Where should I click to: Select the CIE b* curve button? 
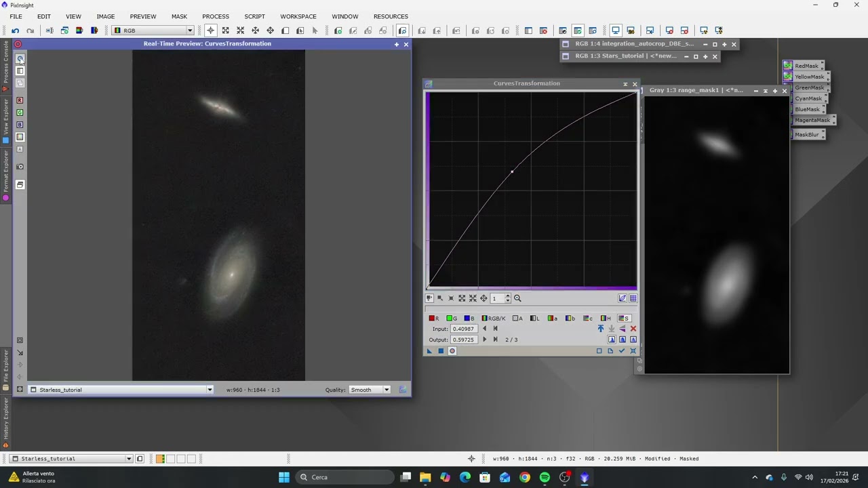pos(570,318)
